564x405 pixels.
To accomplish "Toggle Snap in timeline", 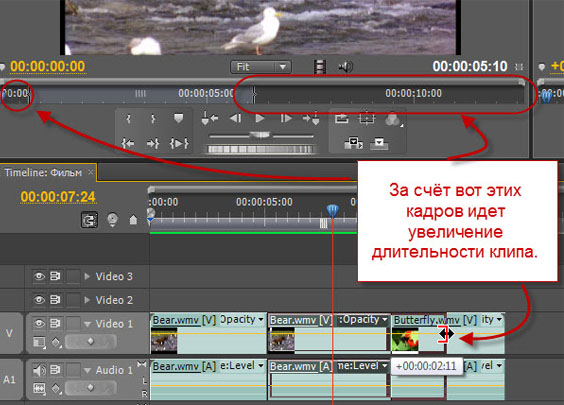I will coord(90,220).
